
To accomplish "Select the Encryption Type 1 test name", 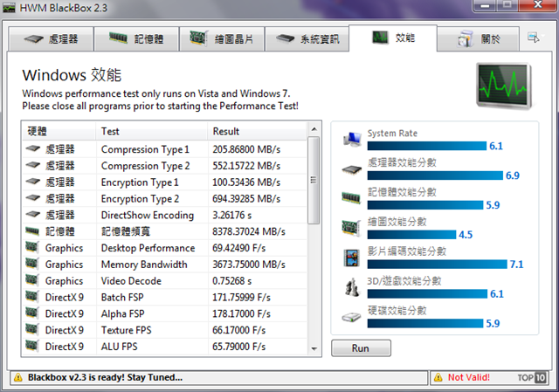I will pos(140,182).
